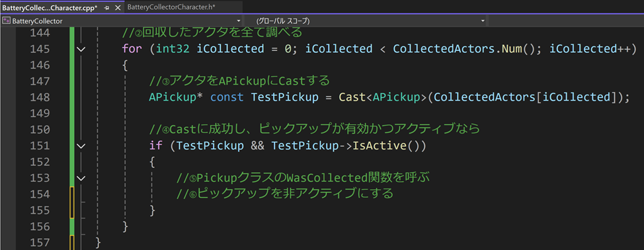The height and width of the screenshot is (250, 644).
Task: Click the yellow change marker beside line 154
Action: pyautogui.click(x=72, y=202)
